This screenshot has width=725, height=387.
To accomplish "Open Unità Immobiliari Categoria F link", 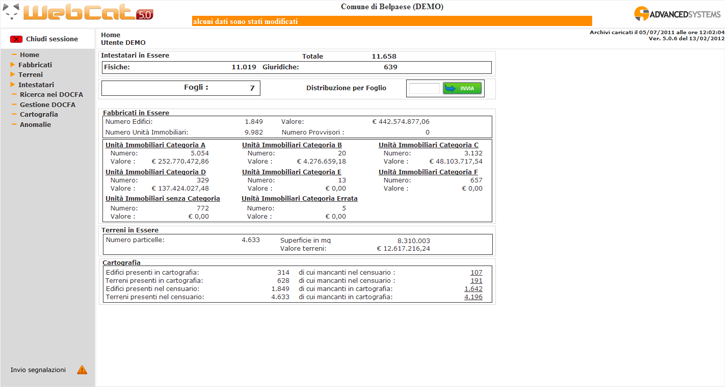I will (x=428, y=172).
